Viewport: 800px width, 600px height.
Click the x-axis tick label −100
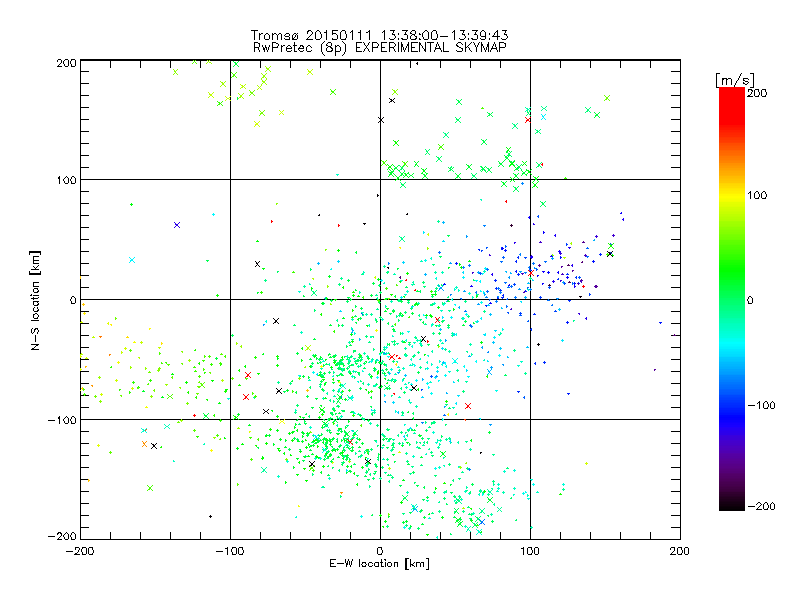point(230,551)
